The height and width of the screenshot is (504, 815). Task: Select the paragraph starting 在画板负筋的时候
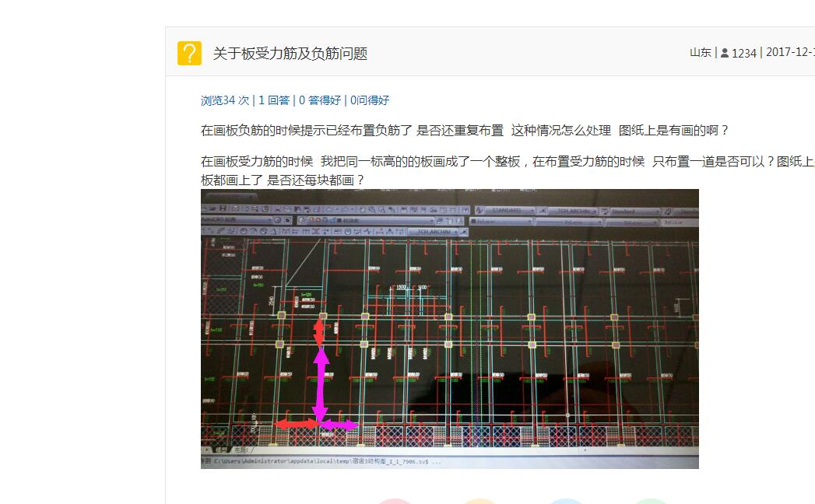(465, 131)
